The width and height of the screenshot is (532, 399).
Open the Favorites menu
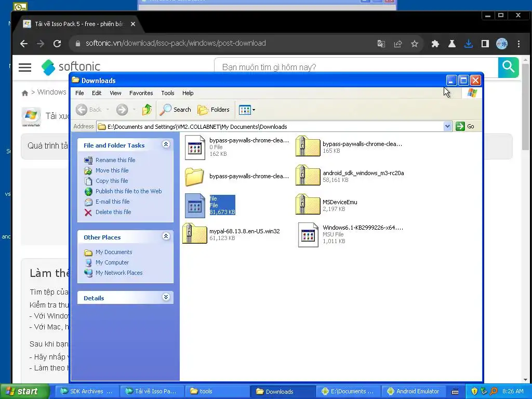tap(141, 93)
